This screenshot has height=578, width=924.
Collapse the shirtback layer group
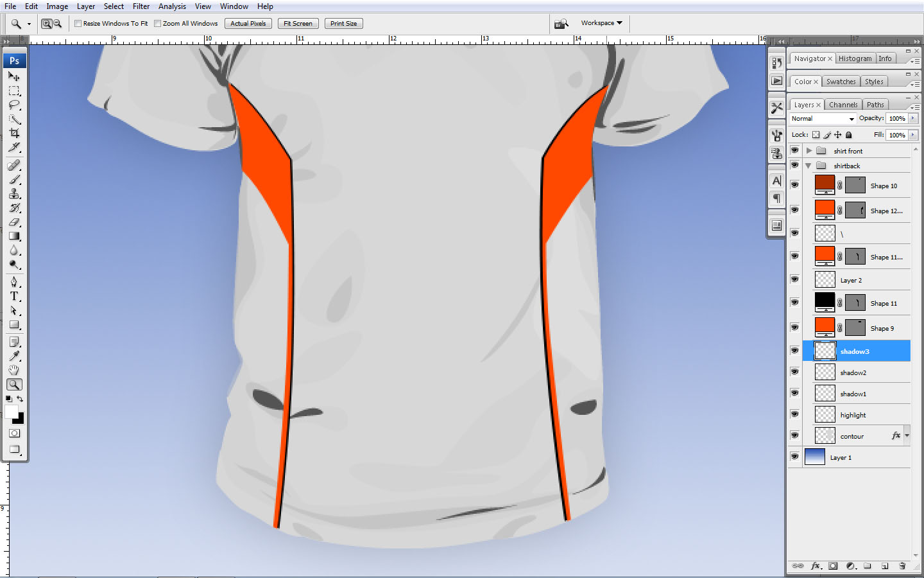pos(809,165)
